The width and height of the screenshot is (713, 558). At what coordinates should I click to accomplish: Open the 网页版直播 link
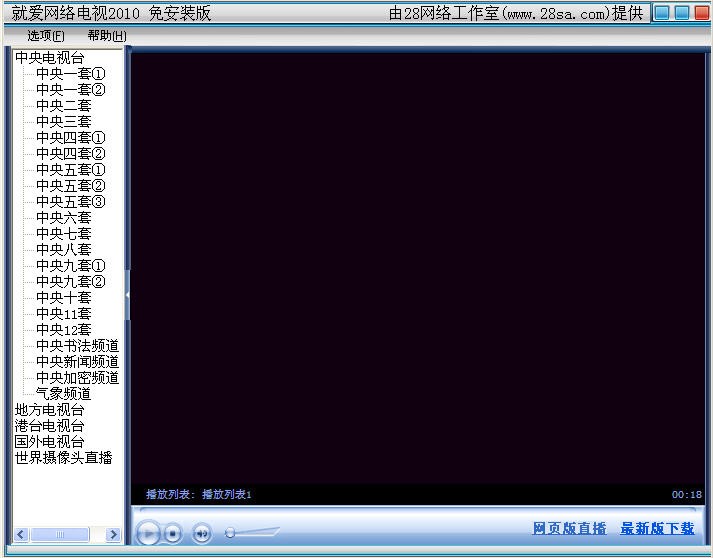(x=569, y=528)
